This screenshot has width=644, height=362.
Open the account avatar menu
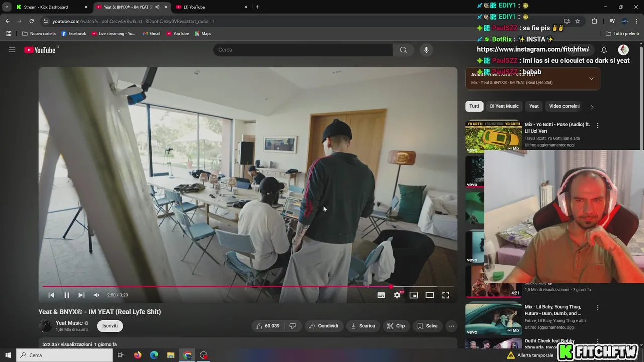tap(623, 50)
